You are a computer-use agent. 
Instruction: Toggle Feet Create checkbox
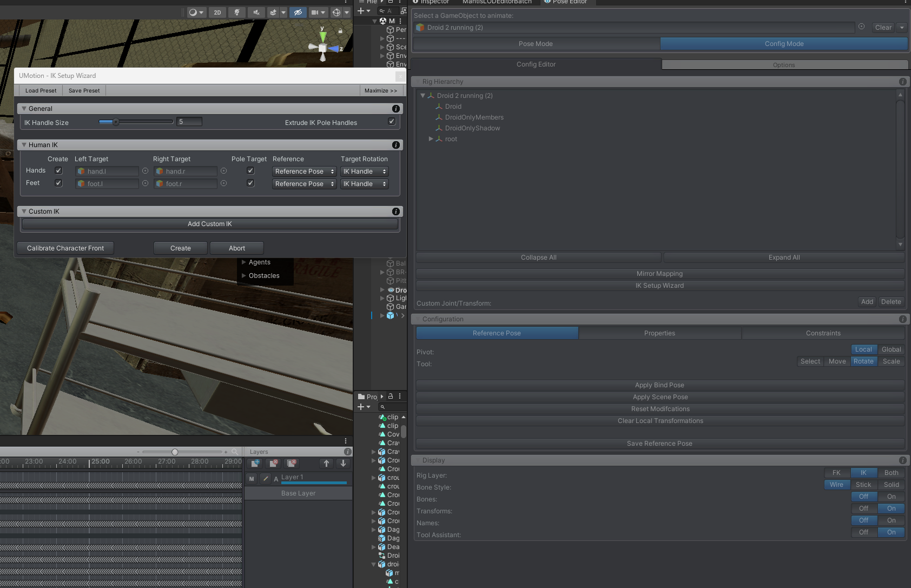[58, 183]
